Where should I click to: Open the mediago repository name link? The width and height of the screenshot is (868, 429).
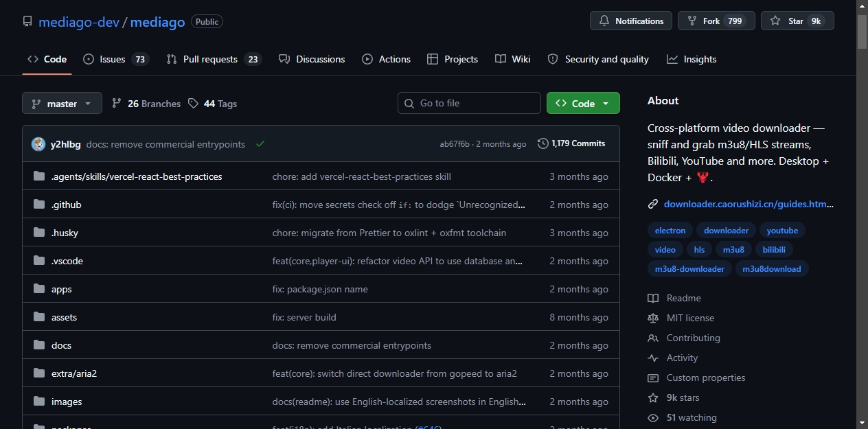(x=157, y=22)
